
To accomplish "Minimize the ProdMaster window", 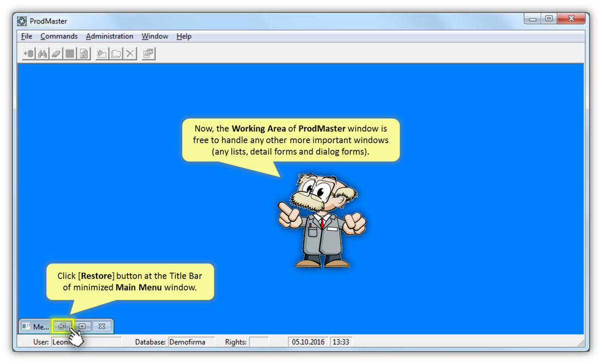I will click(x=532, y=19).
